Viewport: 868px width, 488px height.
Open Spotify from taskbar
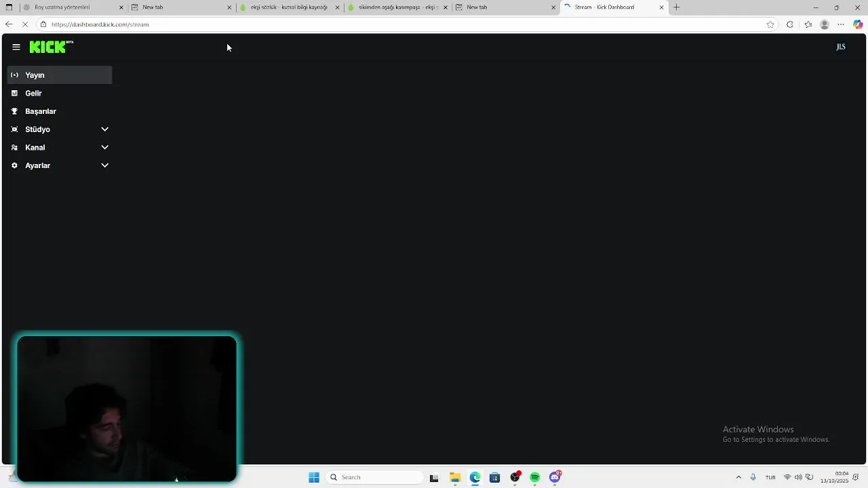tap(535, 477)
